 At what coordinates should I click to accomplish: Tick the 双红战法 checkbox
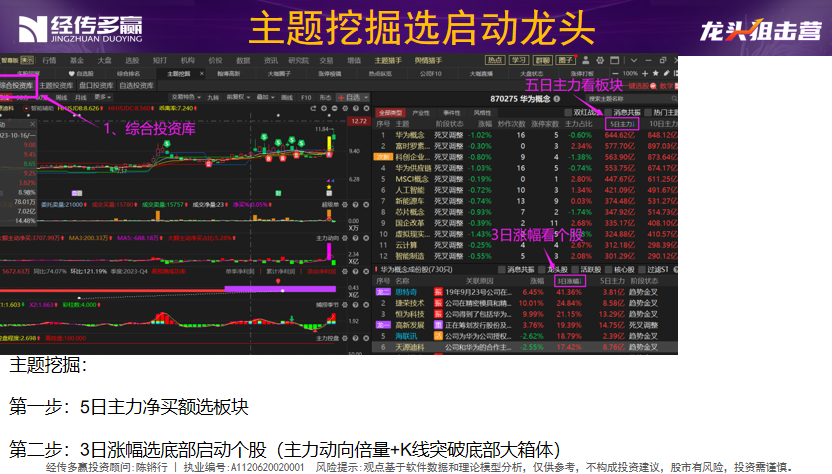coord(568,113)
